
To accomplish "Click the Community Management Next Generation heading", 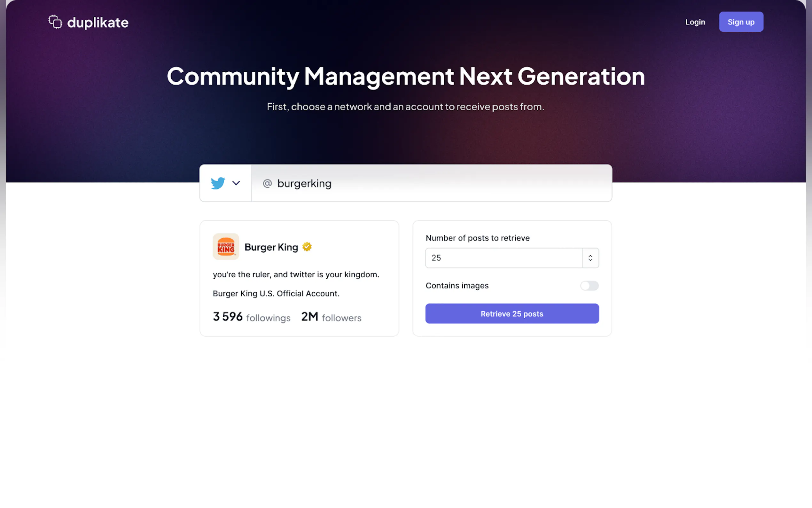I will 406,76.
